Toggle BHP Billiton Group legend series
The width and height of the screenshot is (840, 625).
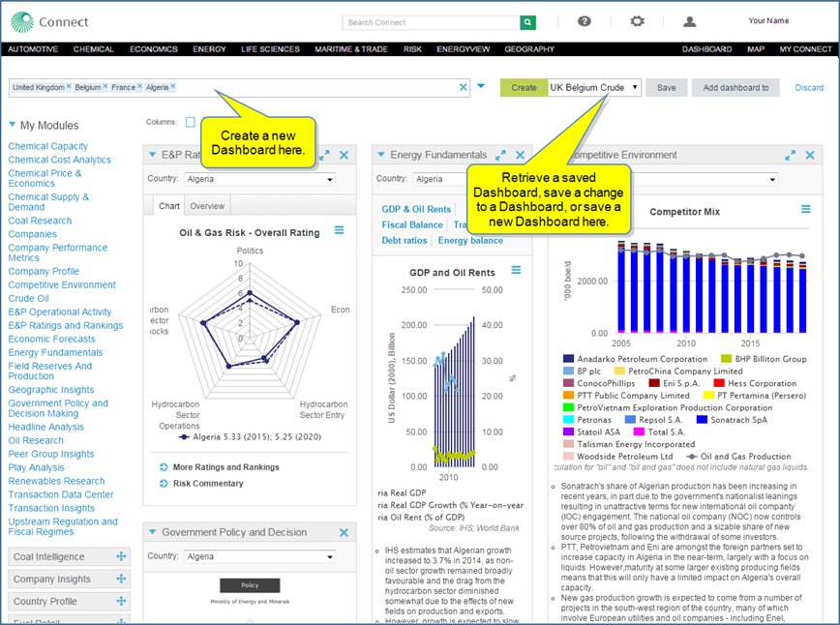pyautogui.click(x=764, y=359)
